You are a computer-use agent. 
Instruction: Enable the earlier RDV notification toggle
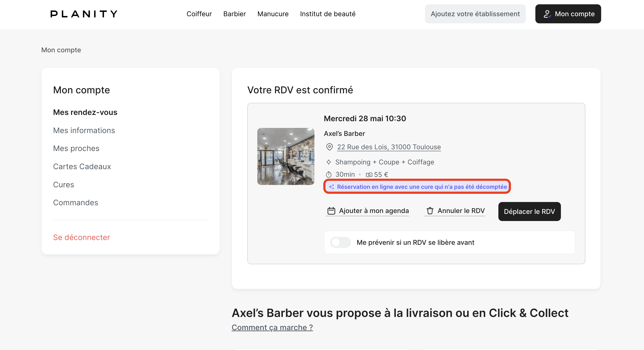tap(340, 242)
